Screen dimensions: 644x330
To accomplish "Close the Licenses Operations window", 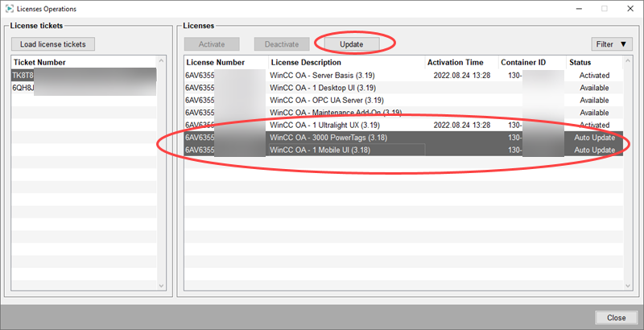I will point(630,9).
